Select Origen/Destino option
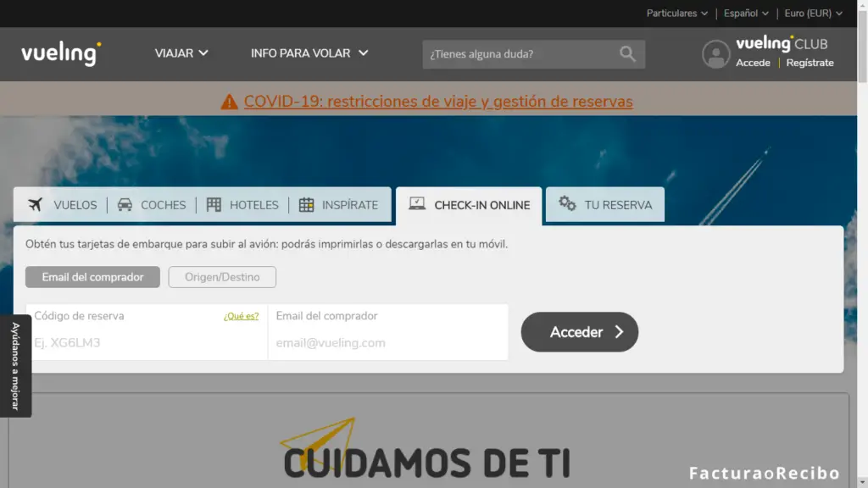This screenshot has height=488, width=868. [222, 277]
